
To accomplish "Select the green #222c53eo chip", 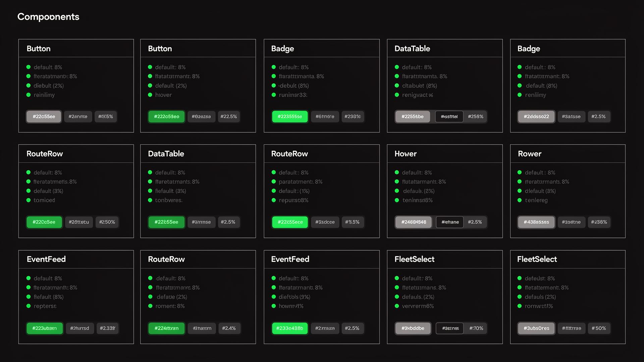I will [x=166, y=117].
